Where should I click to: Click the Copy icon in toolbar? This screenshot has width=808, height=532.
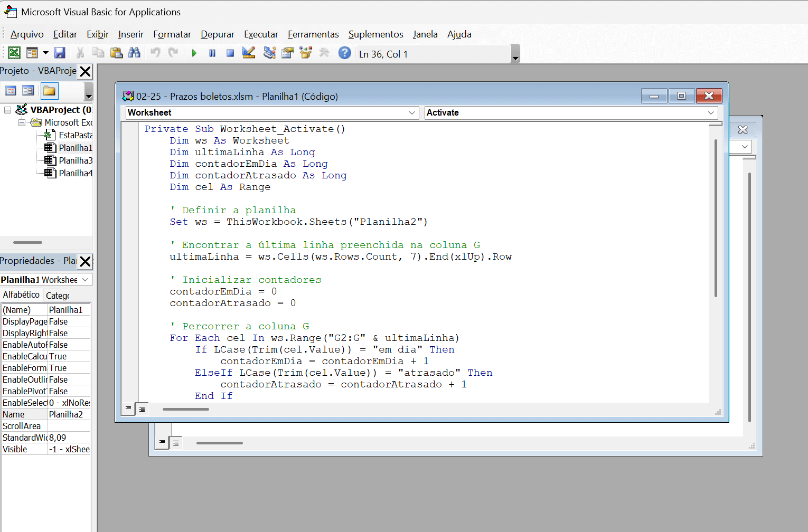(98, 53)
